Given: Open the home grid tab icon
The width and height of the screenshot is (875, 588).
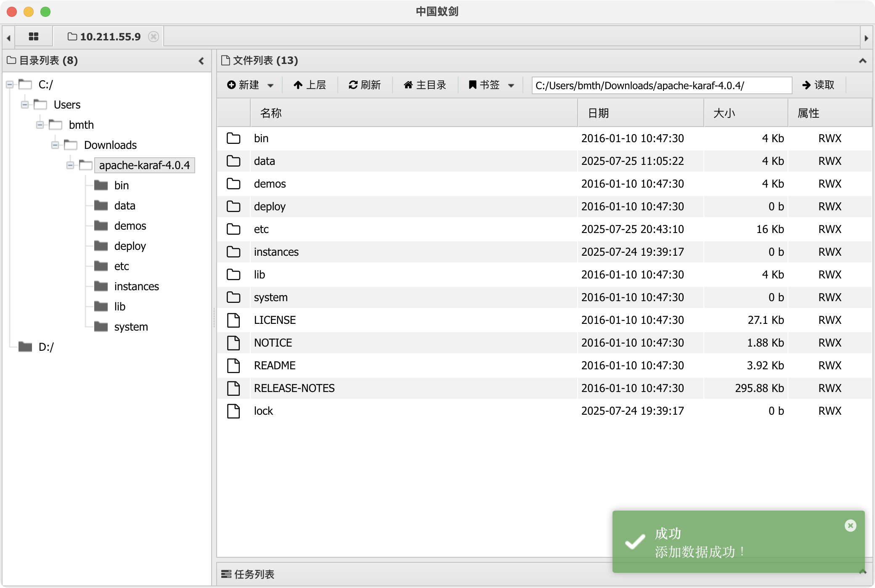Looking at the screenshot, I should 34,37.
